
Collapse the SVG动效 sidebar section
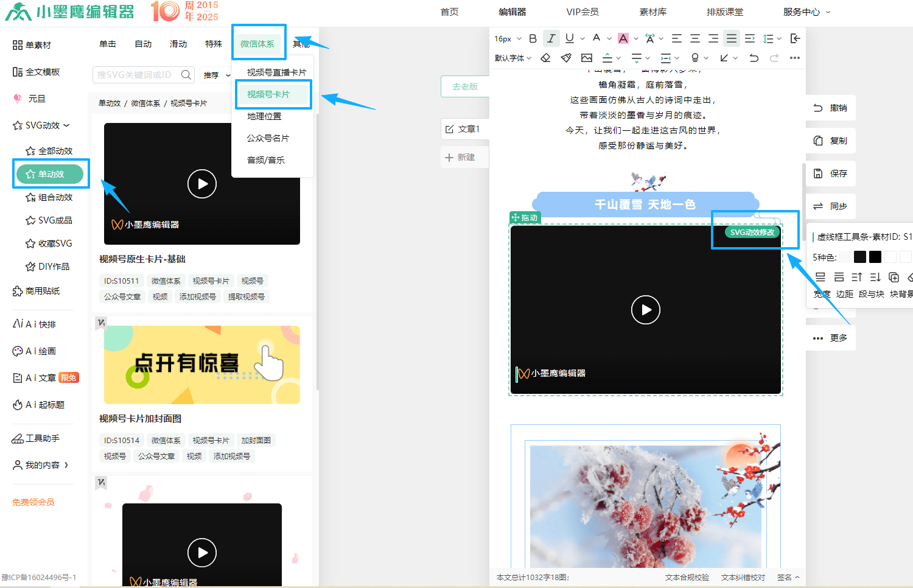pyautogui.click(x=67, y=125)
